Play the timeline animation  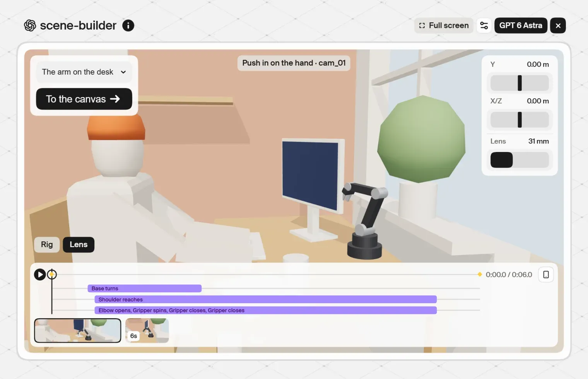click(40, 275)
